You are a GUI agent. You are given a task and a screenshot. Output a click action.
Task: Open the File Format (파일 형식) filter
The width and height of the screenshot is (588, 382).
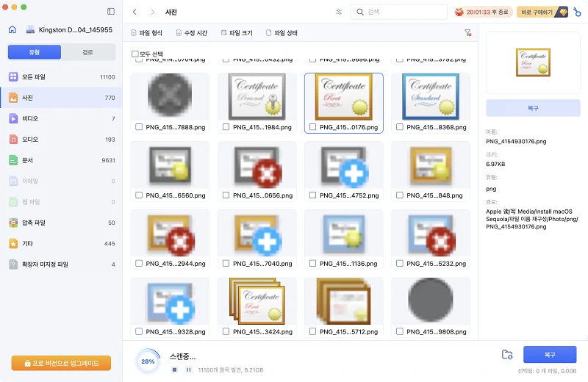(x=146, y=33)
